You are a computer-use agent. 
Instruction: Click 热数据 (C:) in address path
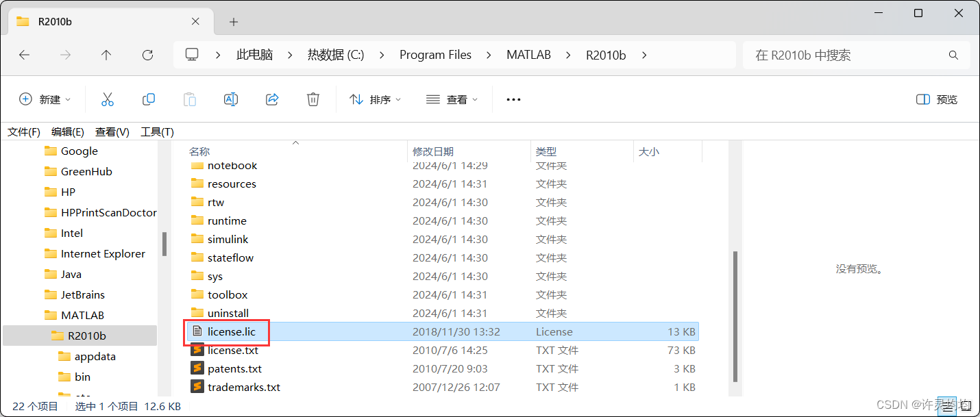[x=336, y=55]
